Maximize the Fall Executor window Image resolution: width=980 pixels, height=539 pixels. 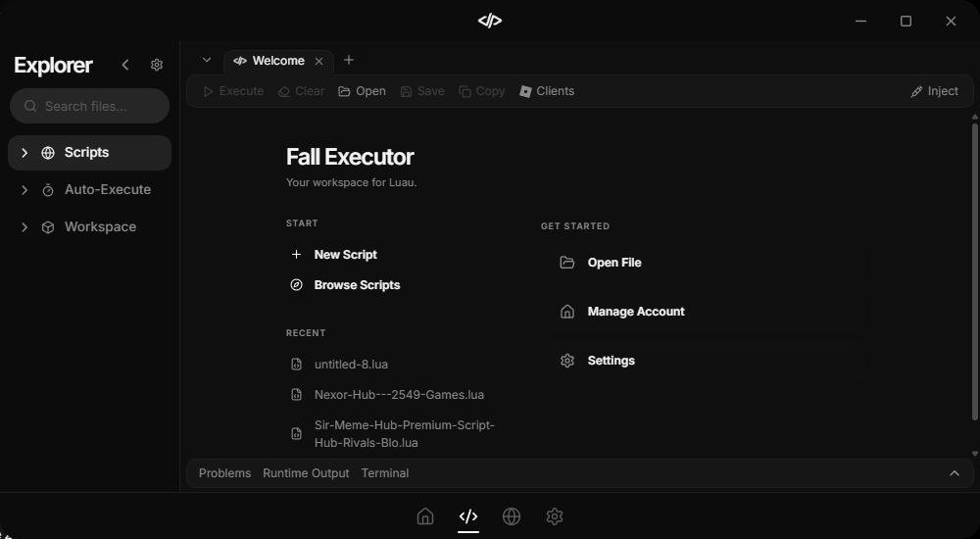[906, 21]
